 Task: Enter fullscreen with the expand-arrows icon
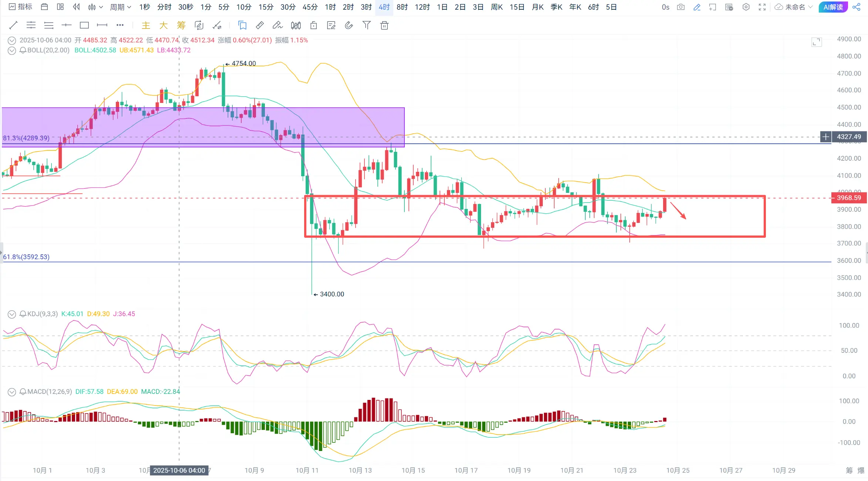point(762,7)
